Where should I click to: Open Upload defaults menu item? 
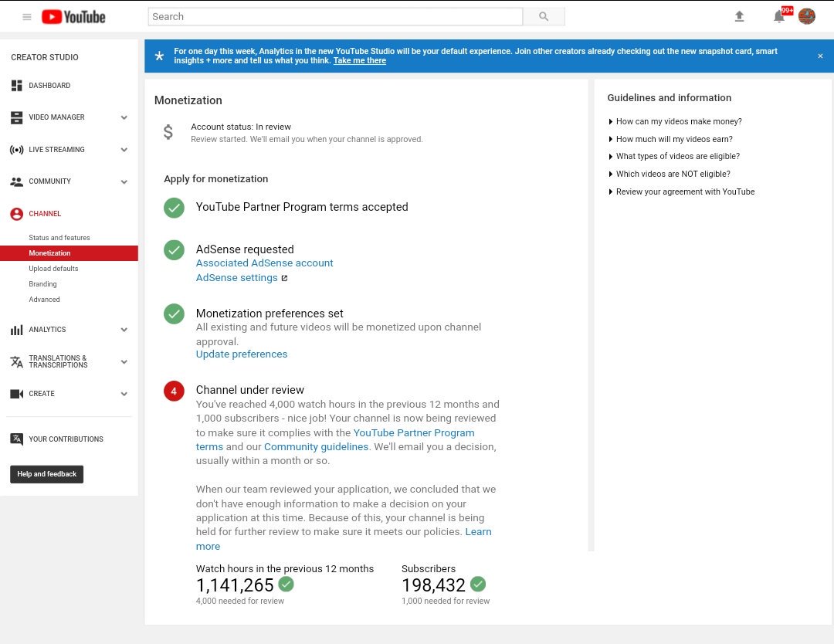click(53, 269)
